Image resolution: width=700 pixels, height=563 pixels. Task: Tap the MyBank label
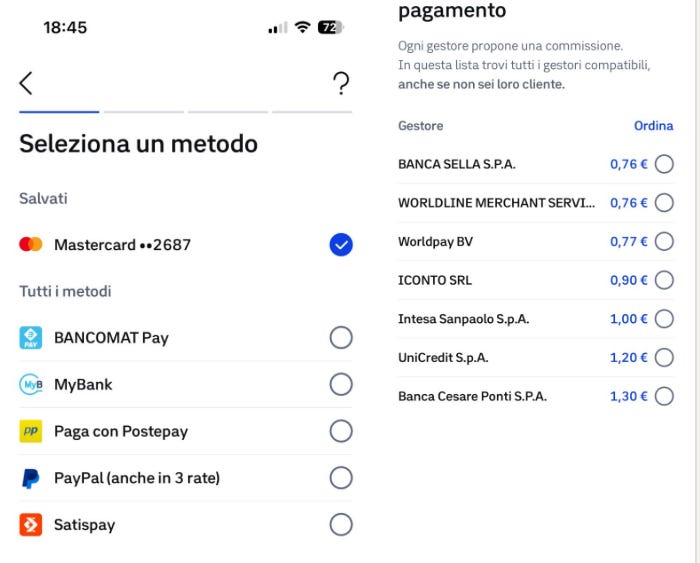click(83, 384)
